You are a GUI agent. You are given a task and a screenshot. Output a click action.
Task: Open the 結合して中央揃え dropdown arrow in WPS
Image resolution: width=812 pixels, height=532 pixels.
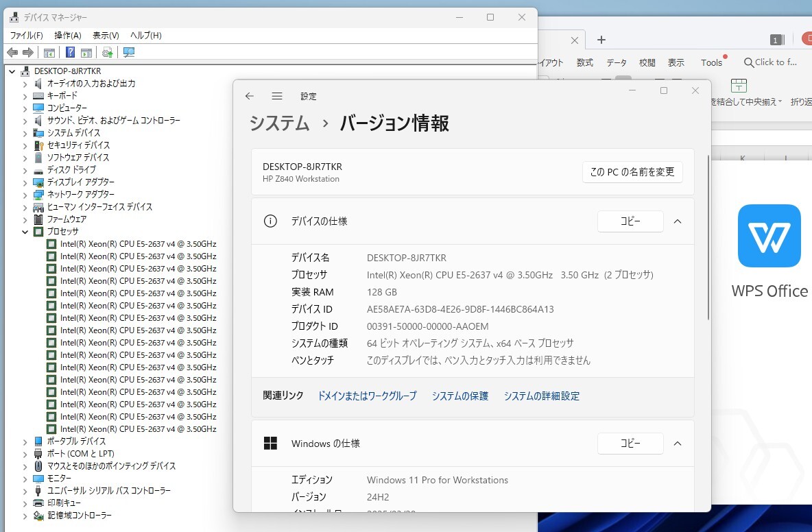(x=780, y=101)
